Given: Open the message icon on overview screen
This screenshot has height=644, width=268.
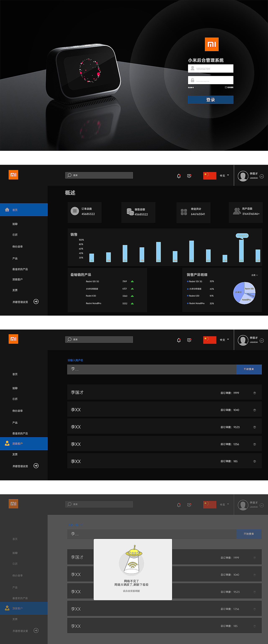Looking at the screenshot, I should click(x=189, y=176).
